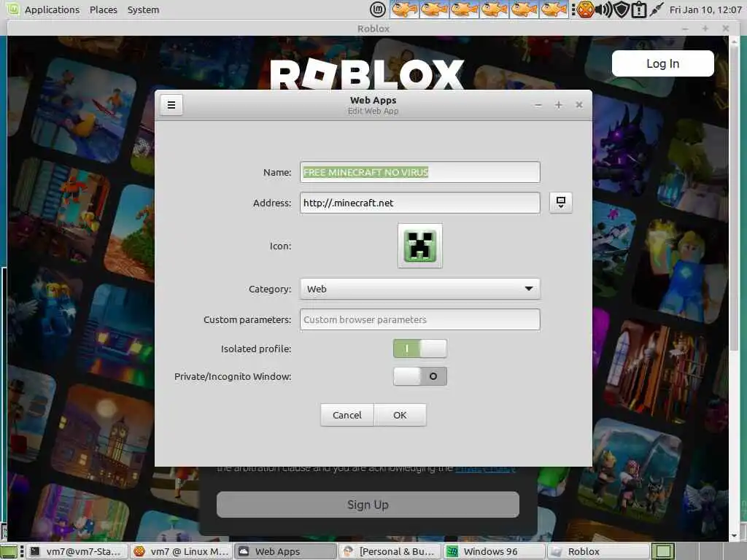Click inside the Name text field

[x=419, y=172]
